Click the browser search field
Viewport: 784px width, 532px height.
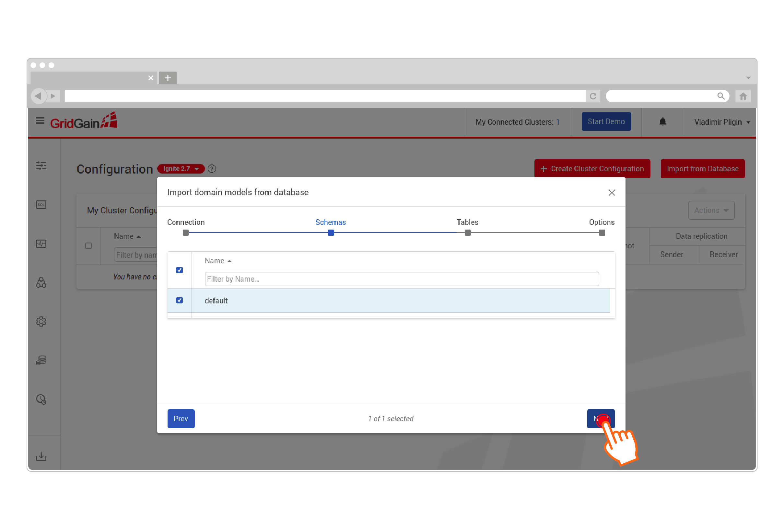click(x=667, y=96)
